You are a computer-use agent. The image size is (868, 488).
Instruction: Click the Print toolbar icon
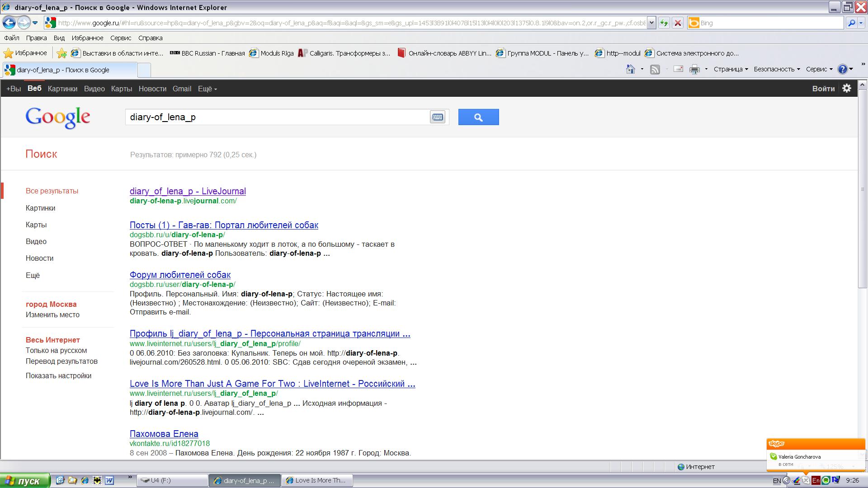coord(694,69)
